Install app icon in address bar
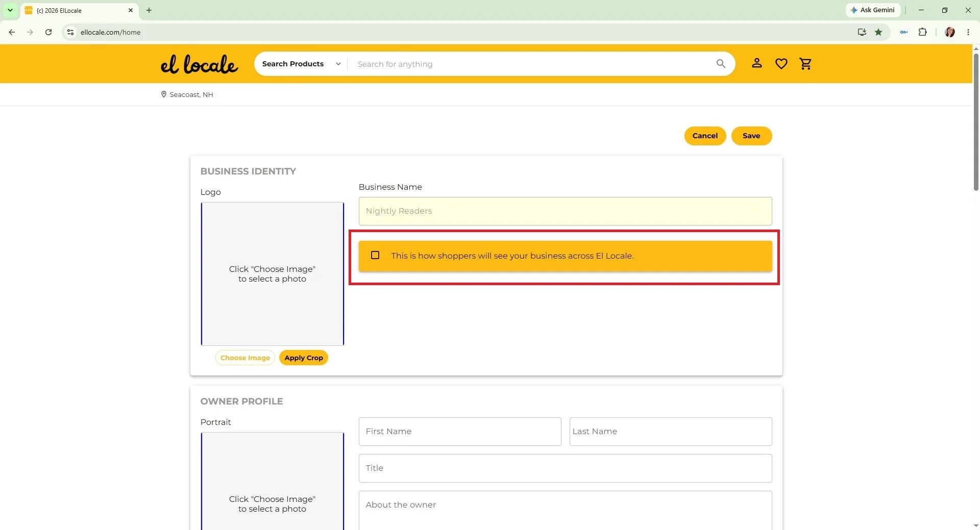Screen dimensions: 980x530 pos(862,32)
